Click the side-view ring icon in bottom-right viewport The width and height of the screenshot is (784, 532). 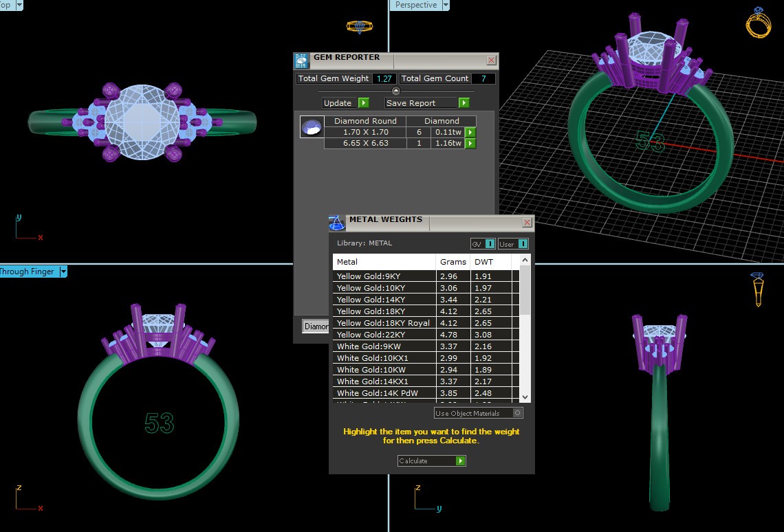click(x=757, y=289)
